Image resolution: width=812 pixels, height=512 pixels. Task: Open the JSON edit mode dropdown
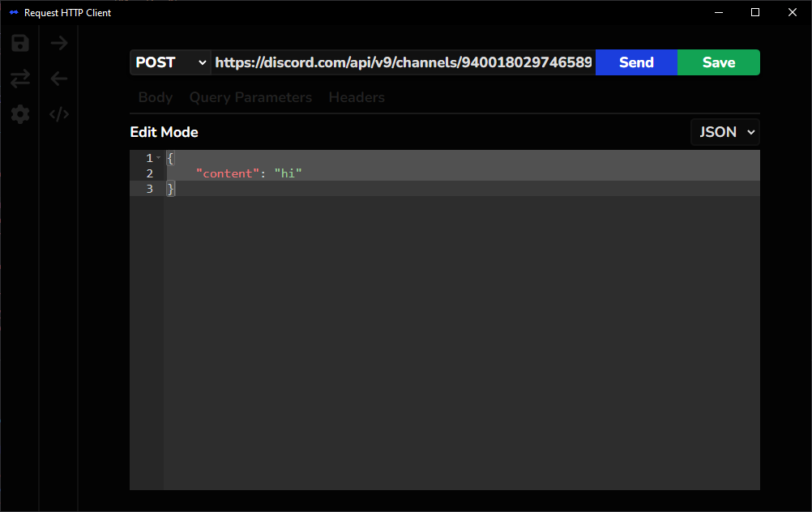[x=725, y=132]
